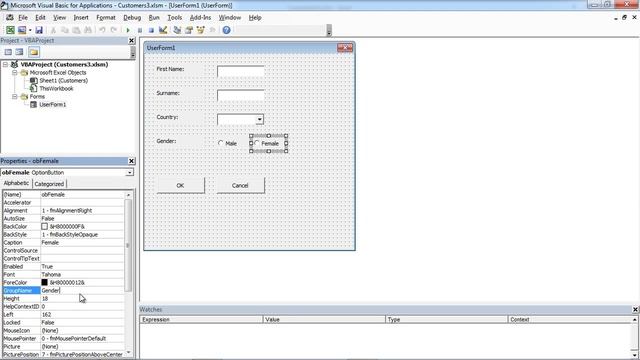Click the Run Sub/UserForm play icon
This screenshot has height=360, width=640.
[128, 30]
